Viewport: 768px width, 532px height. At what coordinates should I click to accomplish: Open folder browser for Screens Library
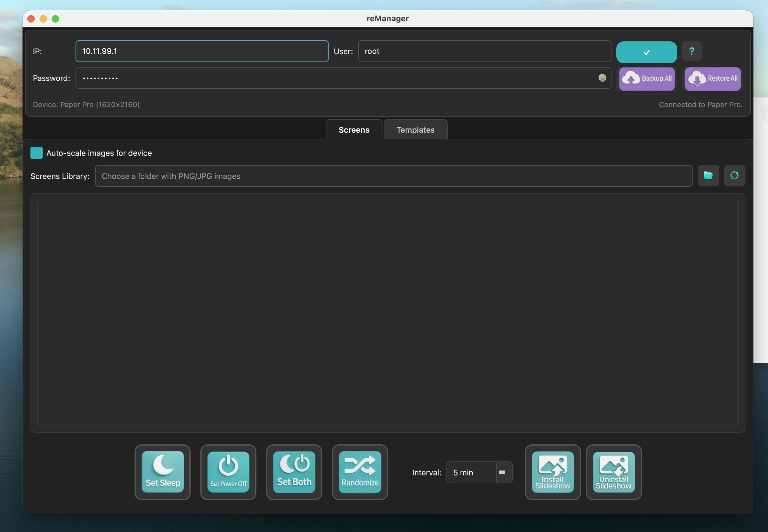[x=708, y=176]
